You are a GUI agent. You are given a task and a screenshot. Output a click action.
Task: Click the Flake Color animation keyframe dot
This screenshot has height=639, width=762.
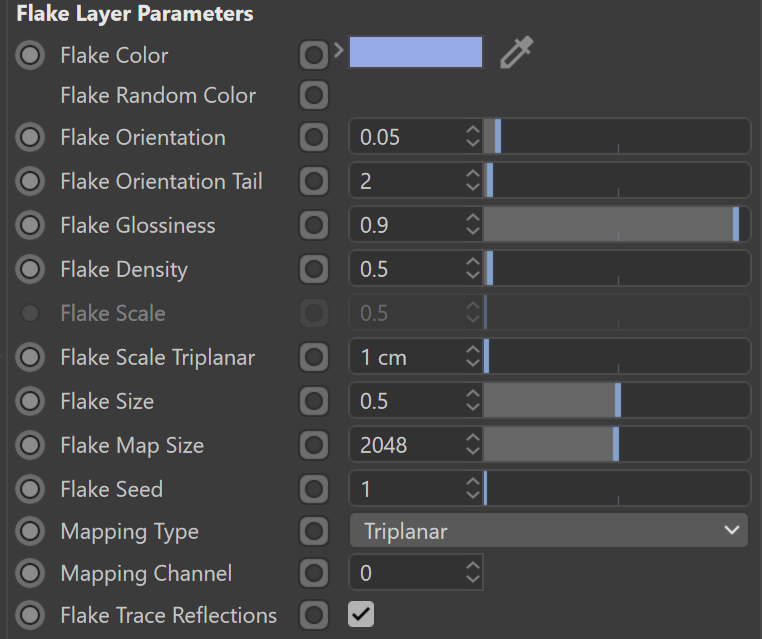click(x=30, y=55)
